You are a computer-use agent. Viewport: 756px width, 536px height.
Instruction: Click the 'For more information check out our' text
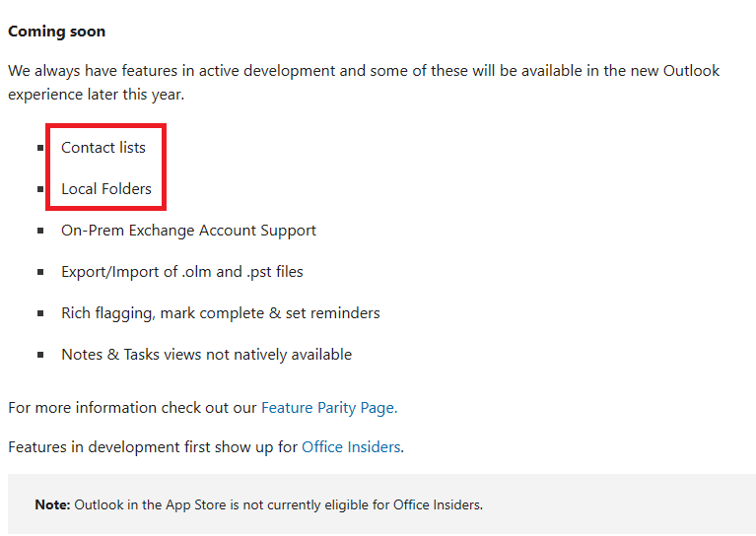point(133,408)
